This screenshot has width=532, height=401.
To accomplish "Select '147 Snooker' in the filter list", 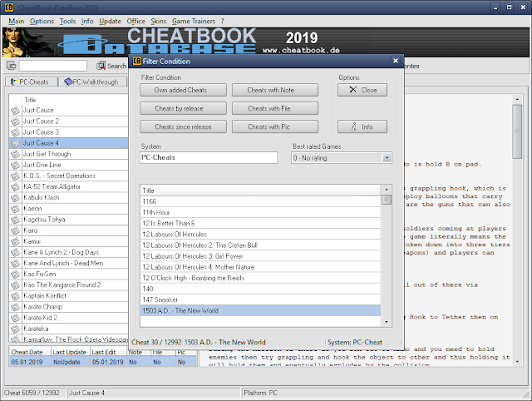I will tap(260, 300).
